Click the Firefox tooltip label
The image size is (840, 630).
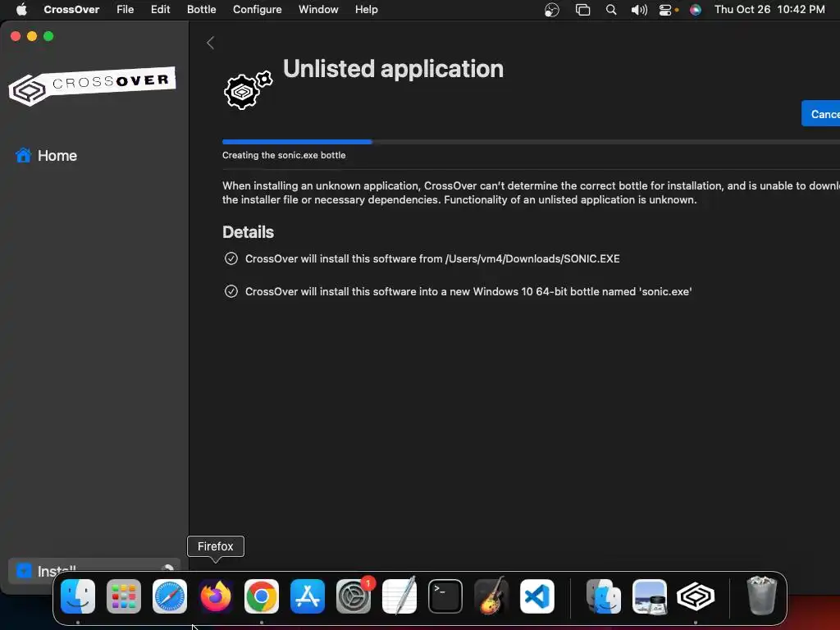coord(216,546)
